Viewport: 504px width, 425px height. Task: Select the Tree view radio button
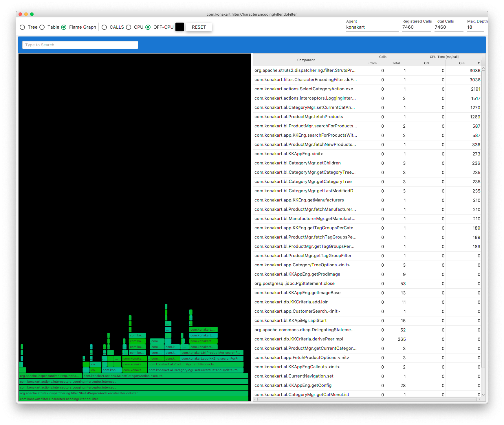pos(22,27)
